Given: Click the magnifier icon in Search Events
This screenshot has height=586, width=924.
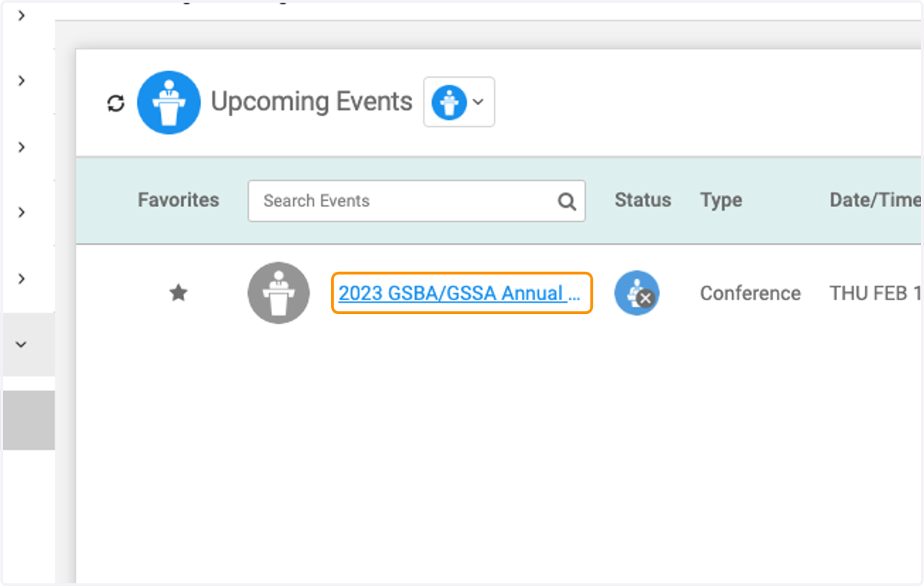Looking at the screenshot, I should (x=567, y=202).
